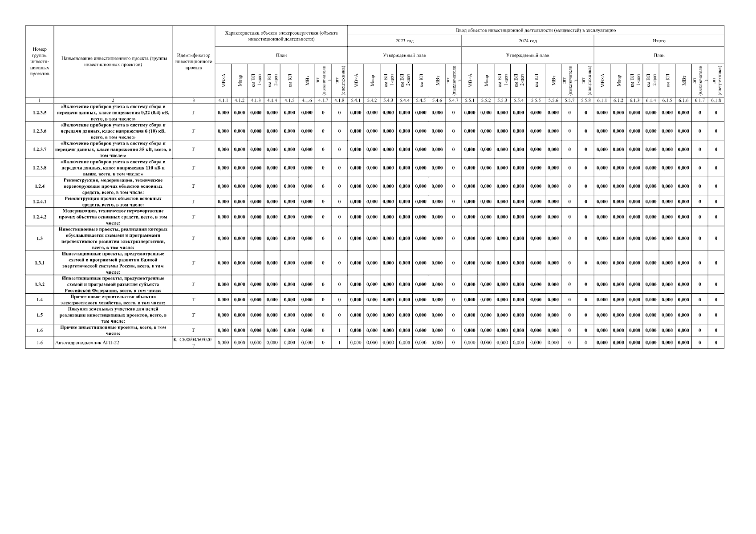
Task: Click row title mentioning 'класс напряжения 6 (10) кВ'
Action: pyautogui.click(x=113, y=131)
